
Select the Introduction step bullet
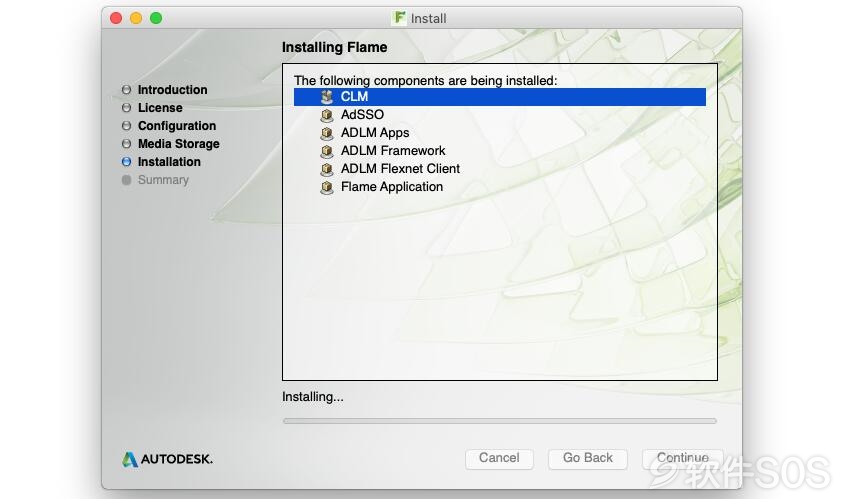point(126,89)
